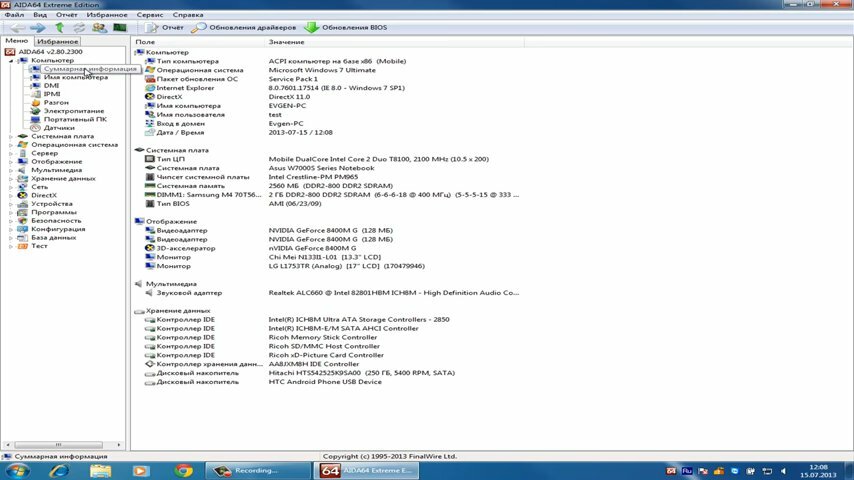Click Hitachi HTS542525K9SA00 disk value
The height and width of the screenshot is (480, 854).
(x=362, y=373)
